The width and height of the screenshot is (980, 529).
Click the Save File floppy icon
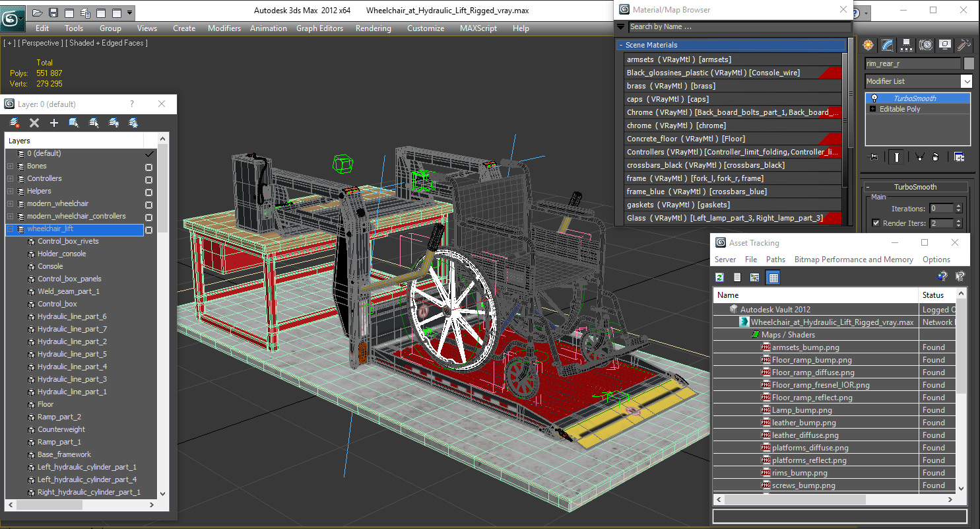(x=53, y=13)
